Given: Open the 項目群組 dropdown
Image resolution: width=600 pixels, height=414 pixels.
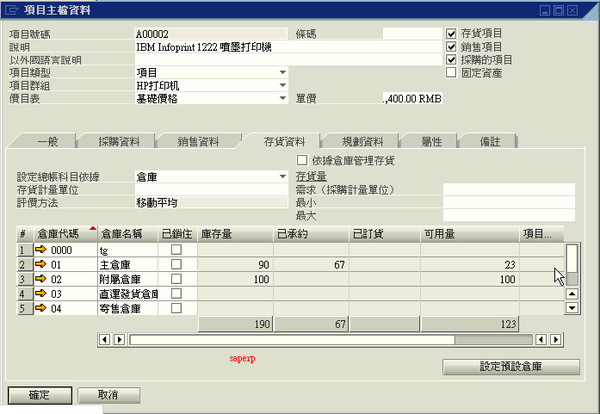Looking at the screenshot, I should click(x=282, y=85).
